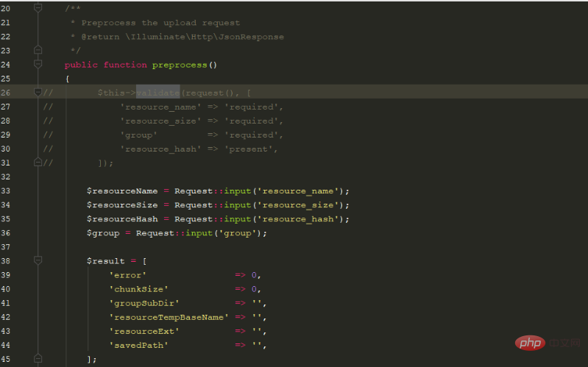Collapse the $result array at line 38
588x367 pixels.
click(38, 261)
